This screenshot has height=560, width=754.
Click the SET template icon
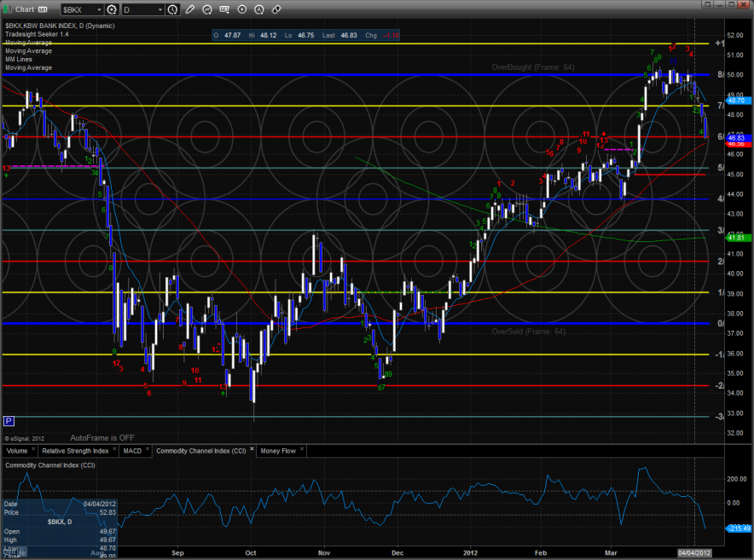point(224,9)
